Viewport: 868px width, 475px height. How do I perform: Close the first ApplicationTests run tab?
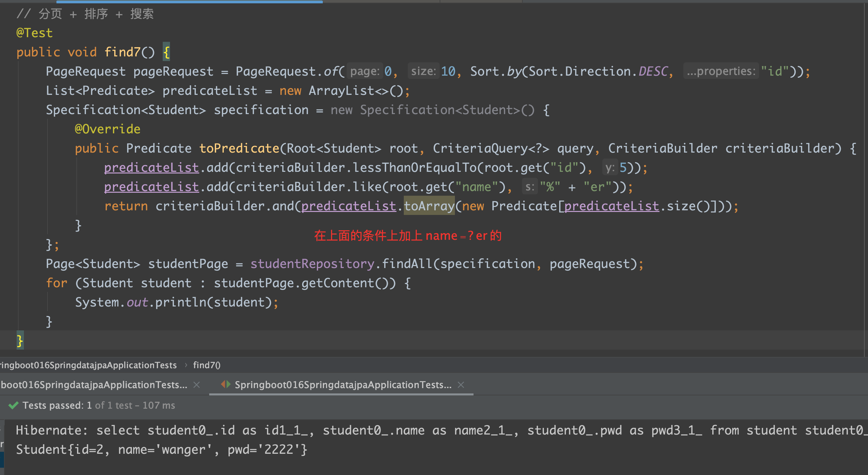pyautogui.click(x=197, y=384)
